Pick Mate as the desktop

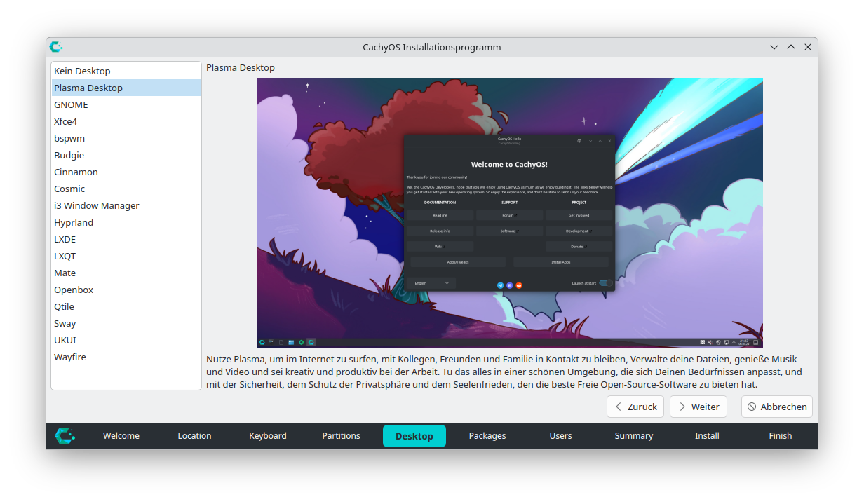(x=126, y=273)
